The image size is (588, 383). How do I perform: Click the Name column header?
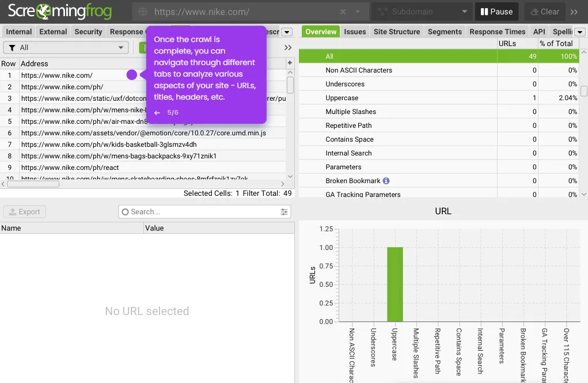(71, 228)
